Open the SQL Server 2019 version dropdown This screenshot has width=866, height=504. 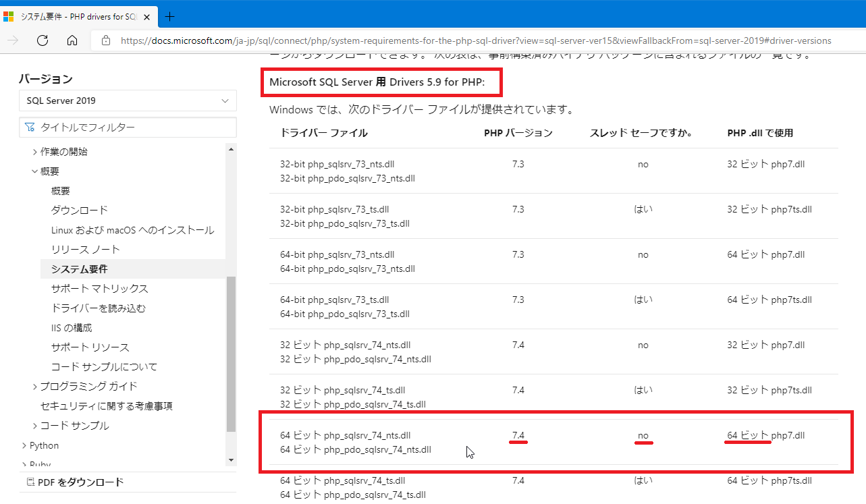[x=128, y=101]
